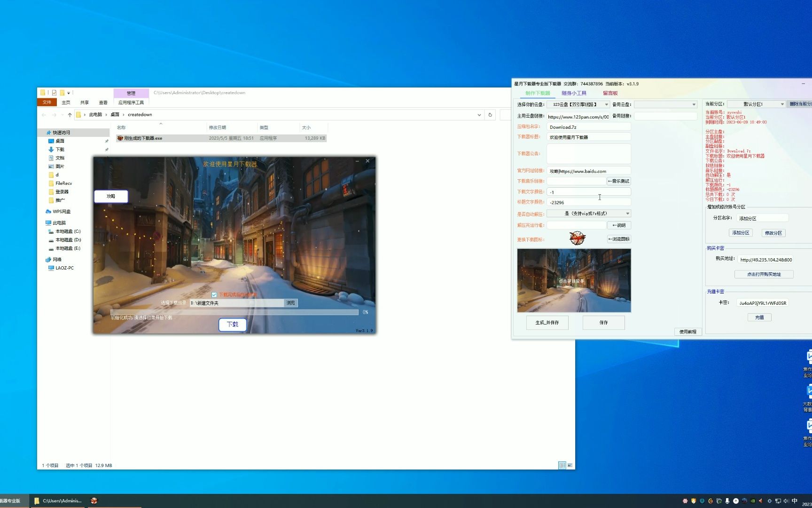Image resolution: width=812 pixels, height=508 pixels.
Task: Open the volume icon in system tray
Action: (x=786, y=501)
